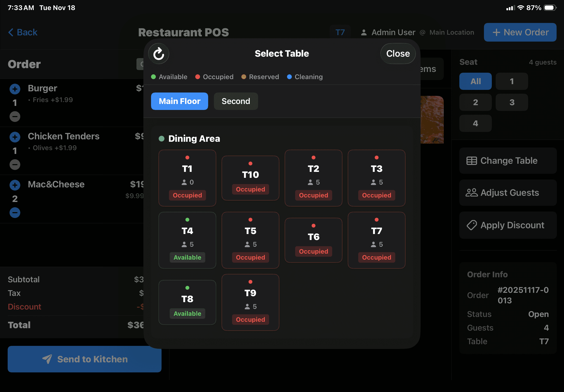Start a New Order

click(x=520, y=32)
